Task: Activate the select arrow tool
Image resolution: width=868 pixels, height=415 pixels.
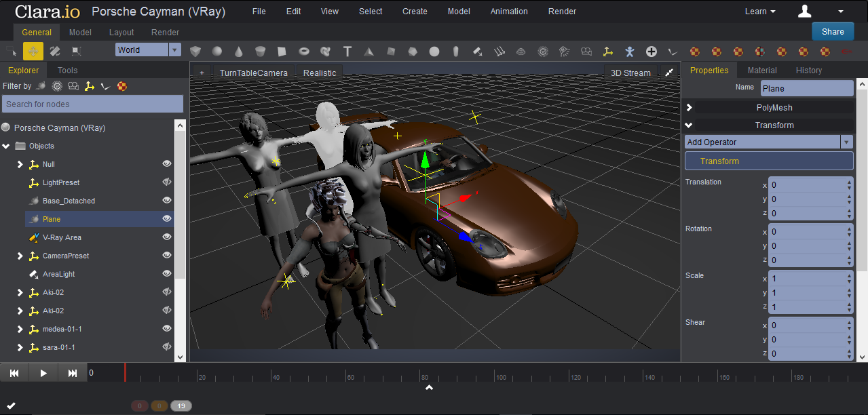Action: (12, 51)
